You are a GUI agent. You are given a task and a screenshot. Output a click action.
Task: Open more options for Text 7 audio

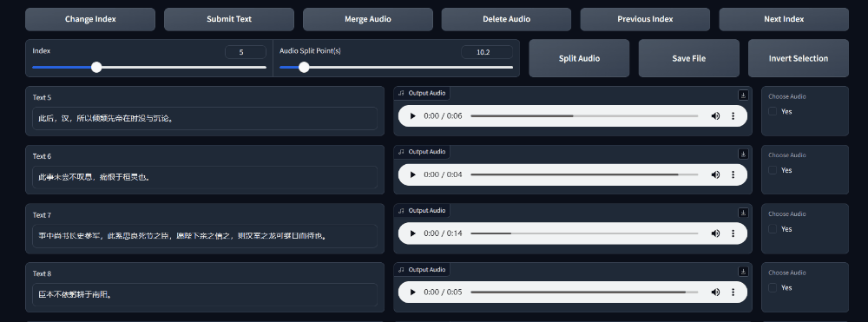pyautogui.click(x=733, y=233)
